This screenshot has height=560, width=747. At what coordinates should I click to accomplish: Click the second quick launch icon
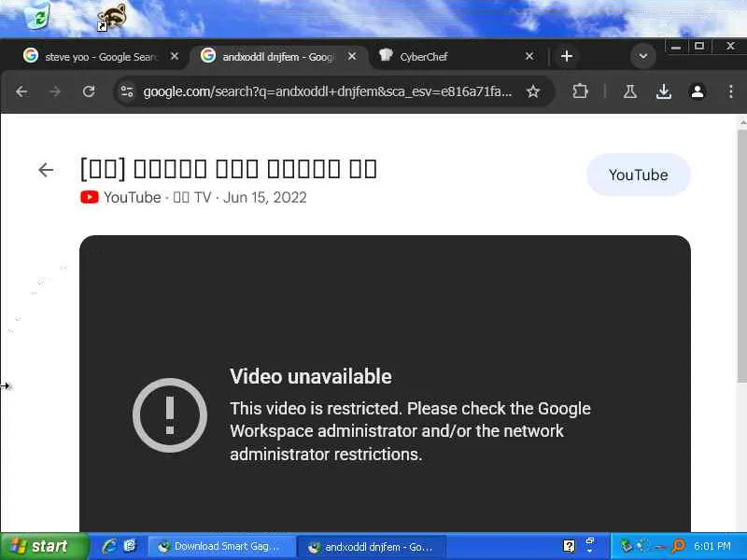(130, 546)
